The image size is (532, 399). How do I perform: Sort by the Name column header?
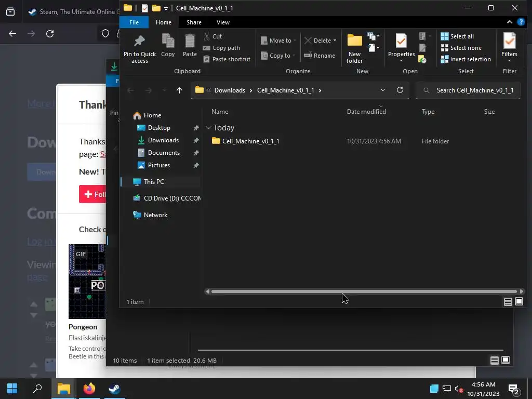point(220,112)
